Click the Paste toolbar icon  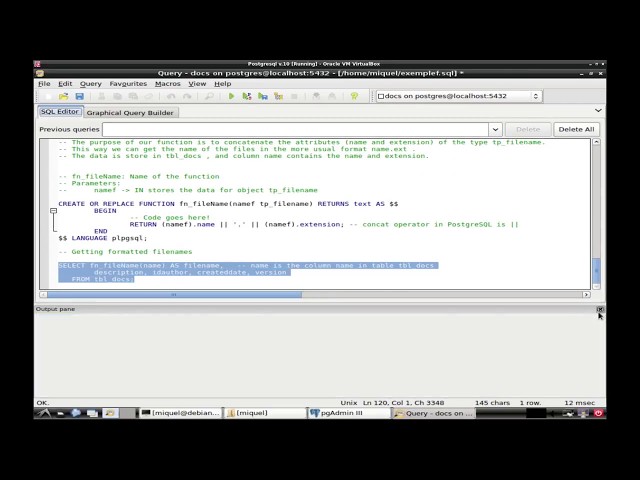coord(133,96)
